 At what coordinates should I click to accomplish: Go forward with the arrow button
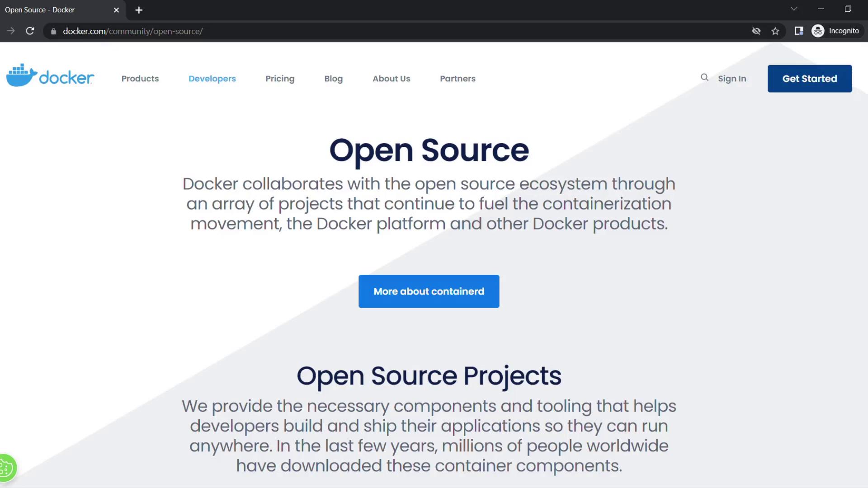point(11,31)
